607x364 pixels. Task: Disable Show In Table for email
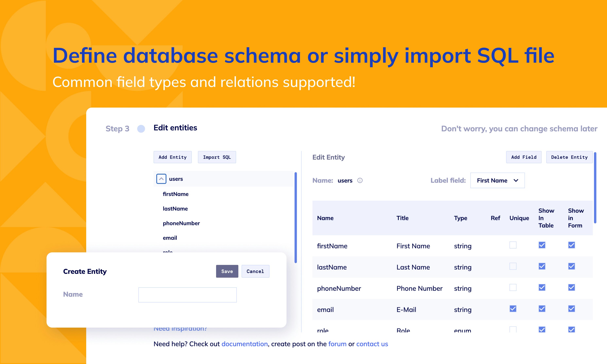pos(542,309)
